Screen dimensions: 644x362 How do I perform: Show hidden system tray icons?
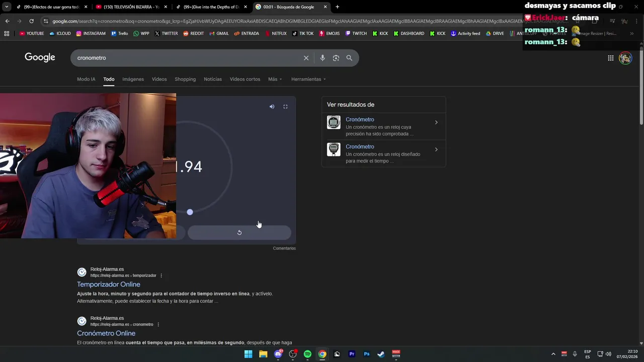click(x=553, y=354)
